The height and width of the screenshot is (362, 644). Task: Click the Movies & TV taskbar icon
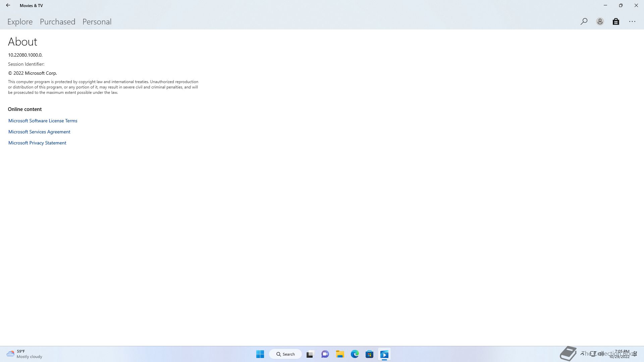[x=384, y=354]
